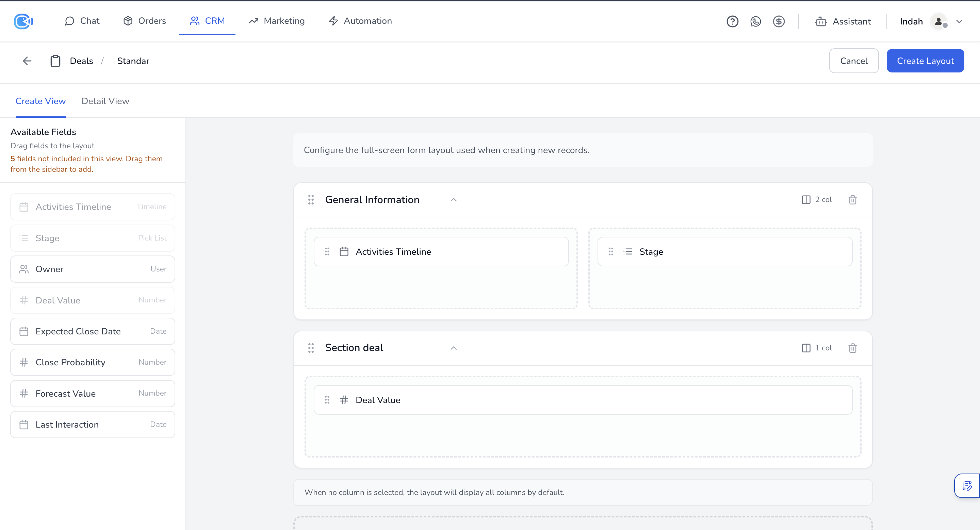The width and height of the screenshot is (980, 530).
Task: Delete the General Information section with trash icon
Action: tap(852, 200)
